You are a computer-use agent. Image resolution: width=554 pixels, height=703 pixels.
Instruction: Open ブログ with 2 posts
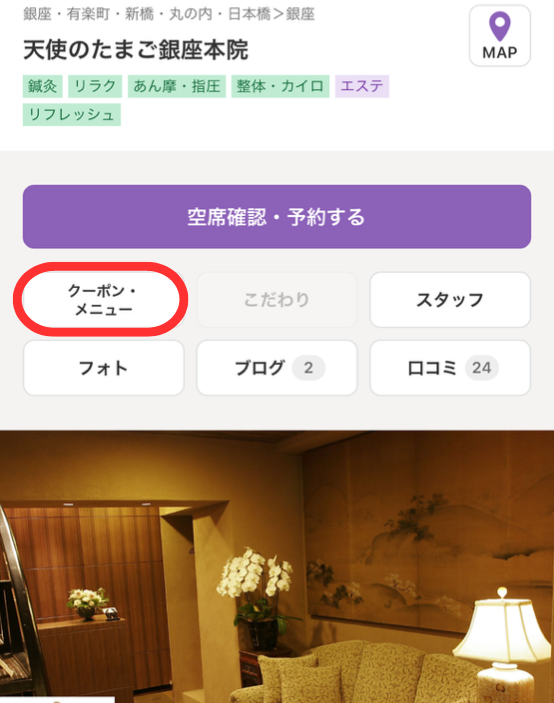pos(277,368)
